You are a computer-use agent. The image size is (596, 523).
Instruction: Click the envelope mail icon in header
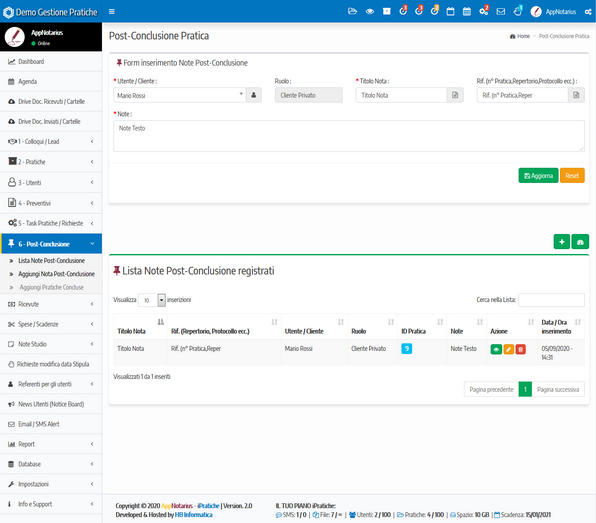tap(501, 11)
